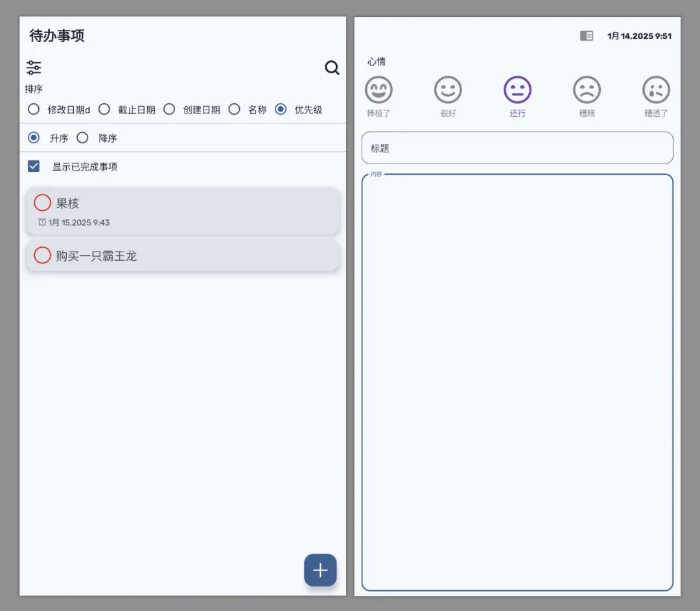Mark 购买一只霸王龙 task complete

point(42,256)
